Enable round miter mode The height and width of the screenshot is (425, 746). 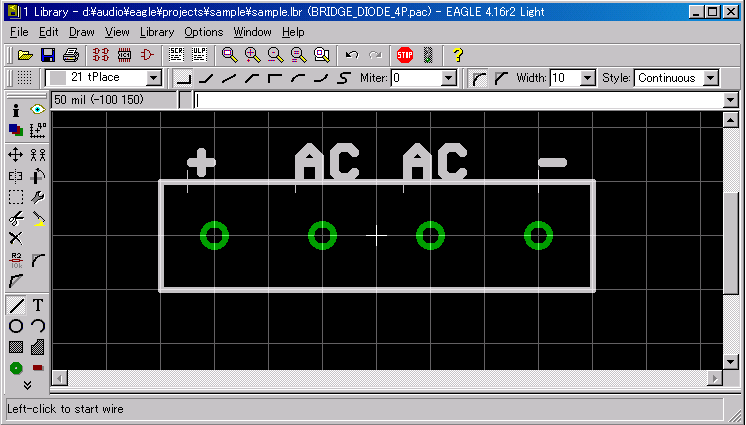pos(479,78)
